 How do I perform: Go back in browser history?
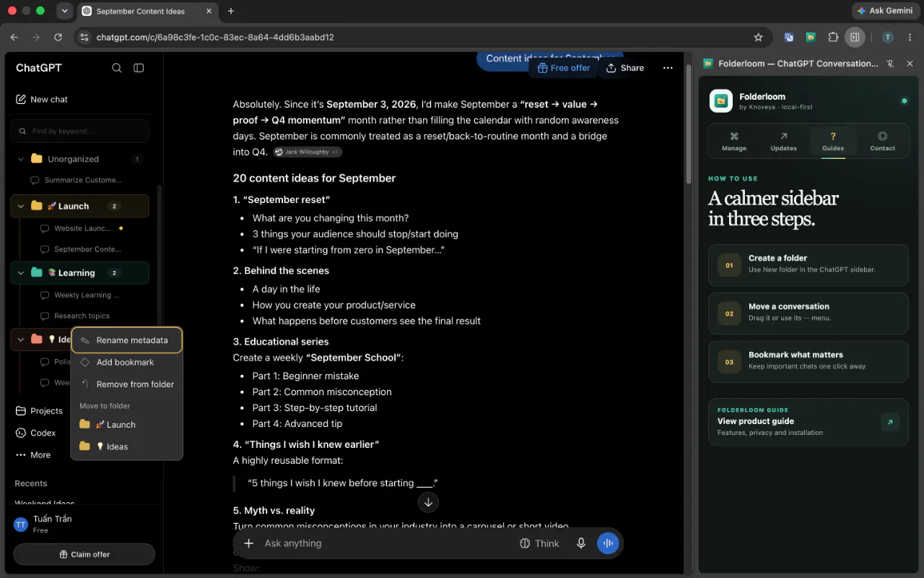14,37
